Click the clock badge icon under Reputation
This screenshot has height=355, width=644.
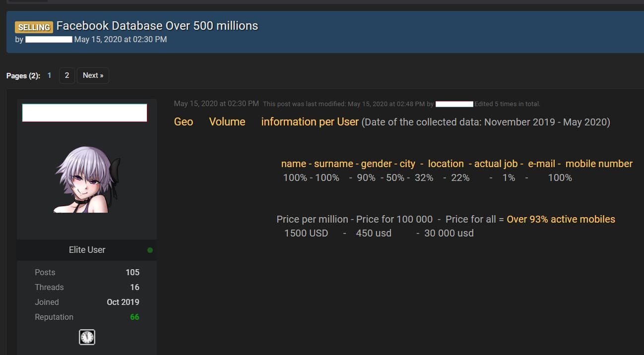pyautogui.click(x=87, y=337)
